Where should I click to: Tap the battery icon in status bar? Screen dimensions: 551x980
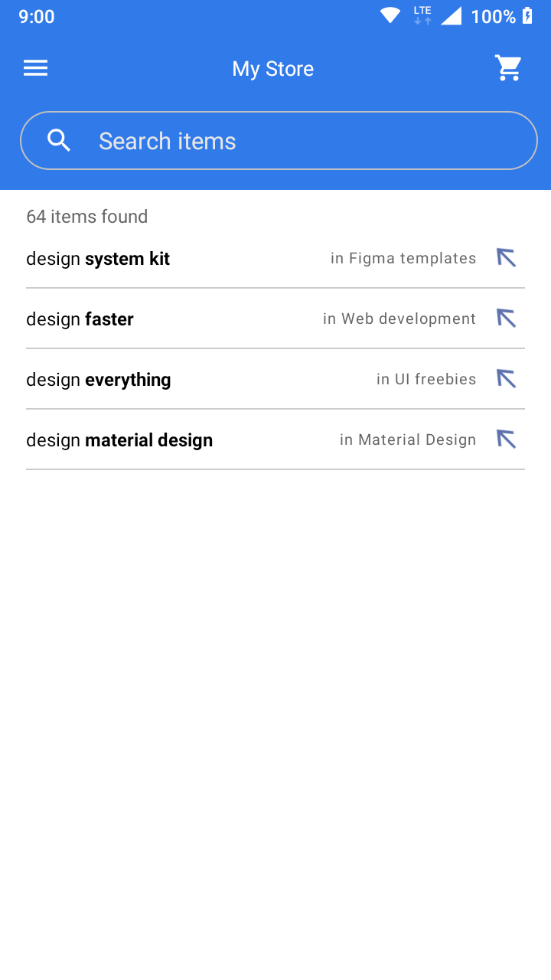[x=527, y=16]
